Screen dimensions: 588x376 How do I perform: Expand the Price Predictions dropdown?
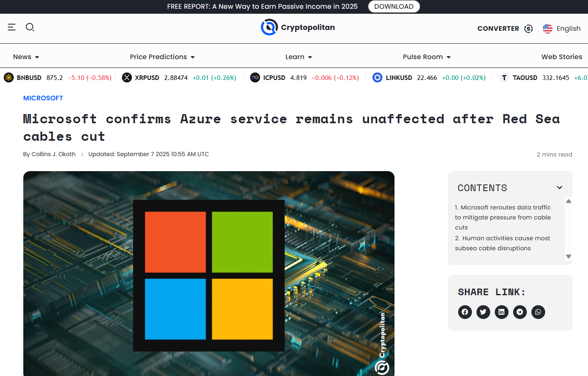162,57
